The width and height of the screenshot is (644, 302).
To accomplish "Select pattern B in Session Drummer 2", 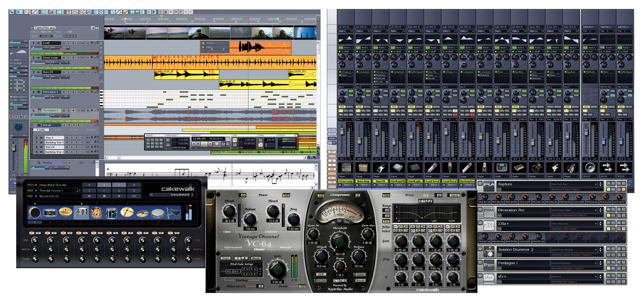I will [x=104, y=185].
